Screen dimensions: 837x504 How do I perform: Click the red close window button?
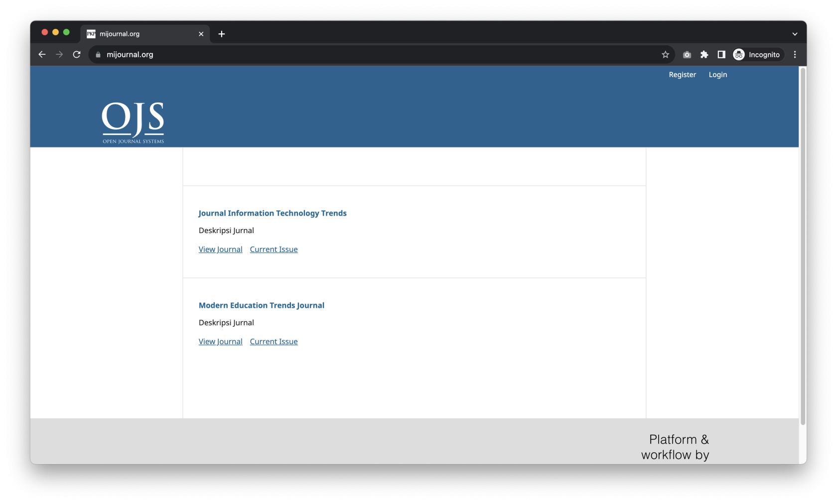(45, 32)
